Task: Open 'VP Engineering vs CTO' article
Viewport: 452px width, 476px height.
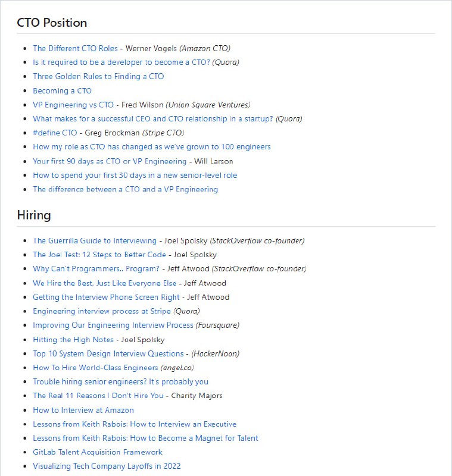Action: point(73,105)
